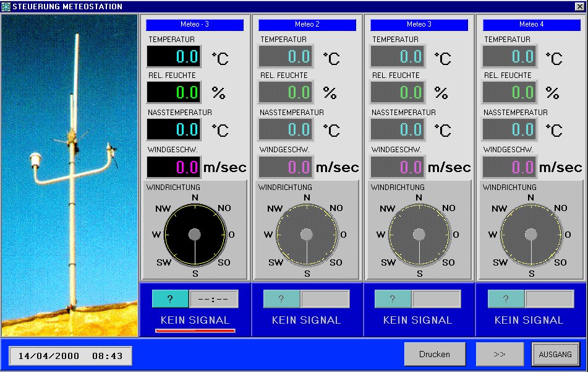Image resolution: width=588 pixels, height=372 pixels.
Task: Click the app icon in the title bar
Action: (6, 6)
